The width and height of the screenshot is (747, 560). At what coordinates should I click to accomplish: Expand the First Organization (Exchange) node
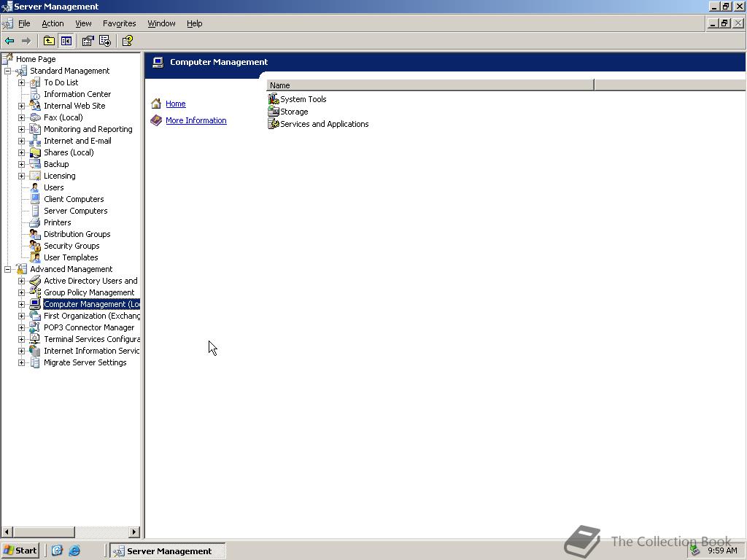(x=21, y=316)
